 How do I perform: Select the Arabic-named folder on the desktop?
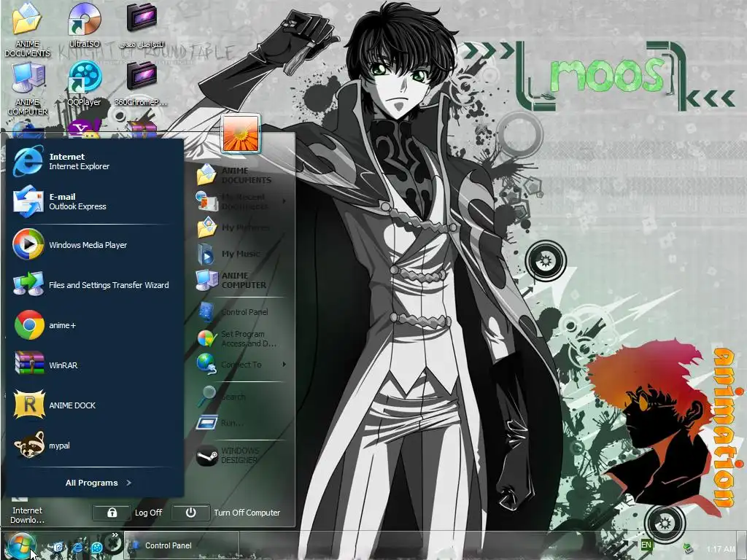point(142,25)
